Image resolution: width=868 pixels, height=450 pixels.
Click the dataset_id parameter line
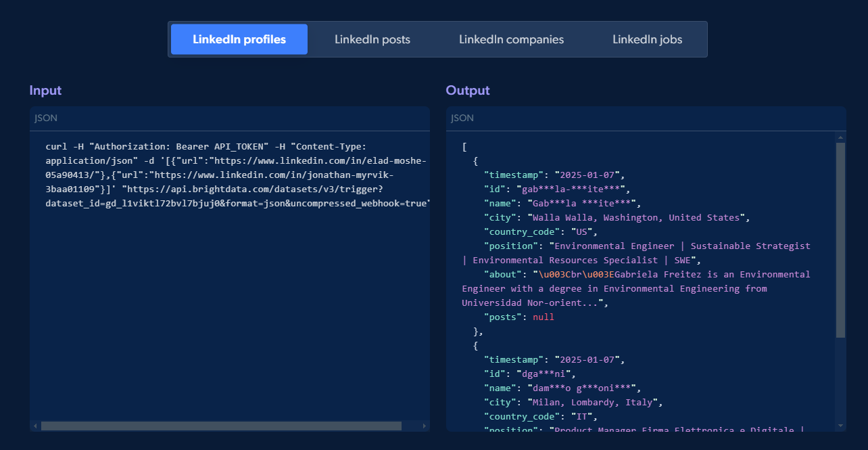point(238,203)
